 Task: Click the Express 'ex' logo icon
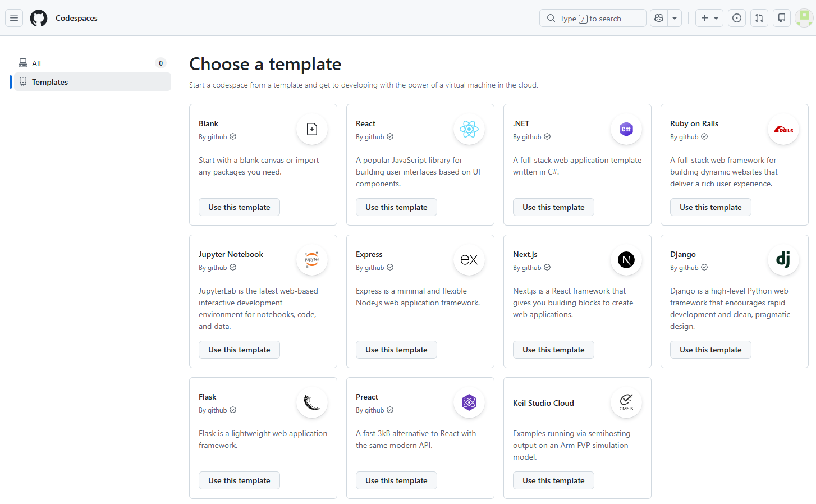pos(469,260)
